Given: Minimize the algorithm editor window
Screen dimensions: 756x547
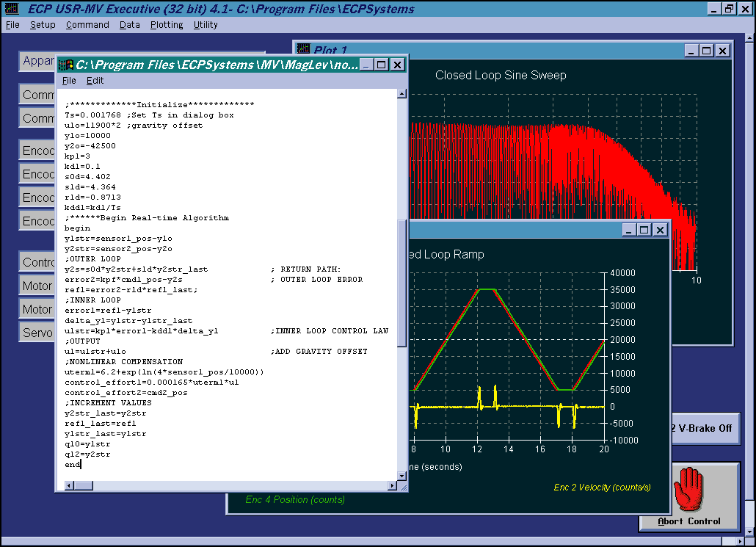Looking at the screenshot, I should click(366, 65).
